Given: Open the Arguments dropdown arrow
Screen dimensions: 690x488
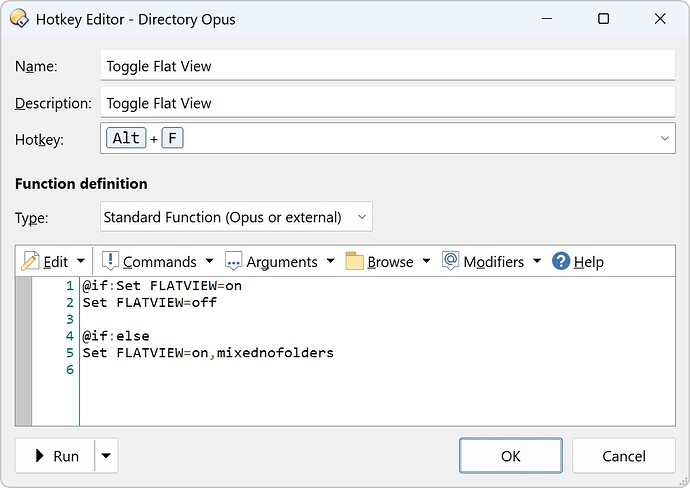Looking at the screenshot, I should pyautogui.click(x=330, y=261).
